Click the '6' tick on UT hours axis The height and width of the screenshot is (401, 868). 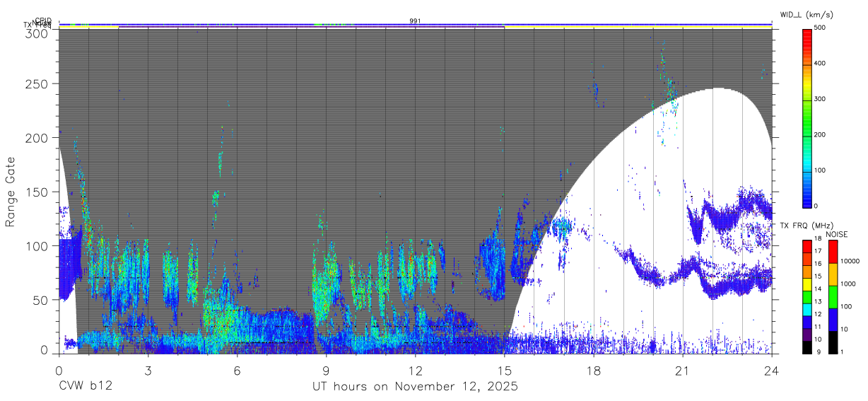point(237,370)
